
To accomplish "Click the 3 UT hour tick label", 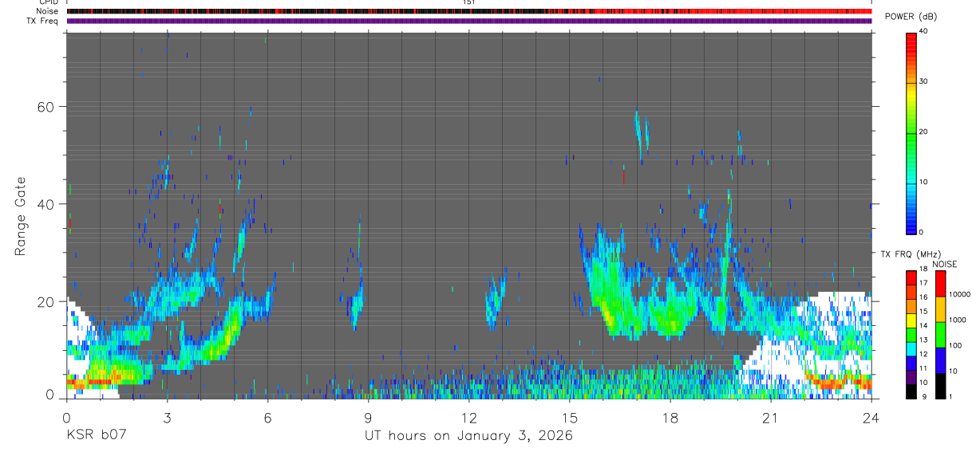I will 167,417.
